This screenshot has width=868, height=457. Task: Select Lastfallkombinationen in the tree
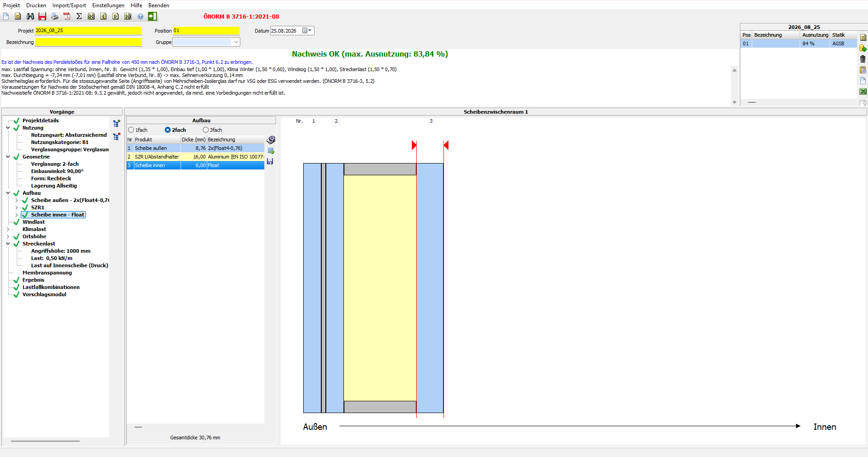tap(51, 287)
